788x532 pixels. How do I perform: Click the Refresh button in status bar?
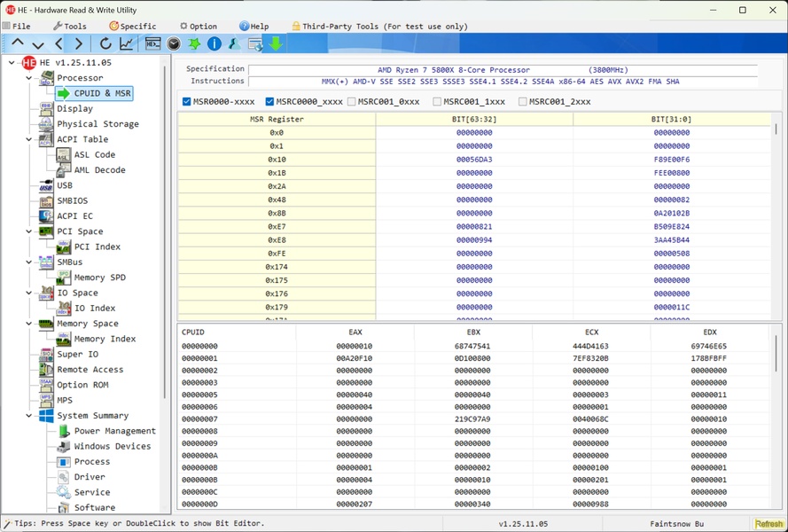tap(768, 524)
